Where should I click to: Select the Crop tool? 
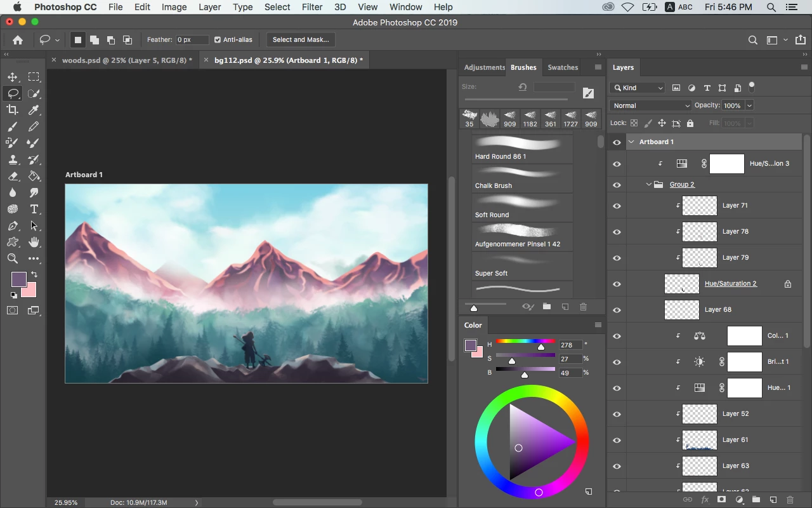(x=12, y=110)
